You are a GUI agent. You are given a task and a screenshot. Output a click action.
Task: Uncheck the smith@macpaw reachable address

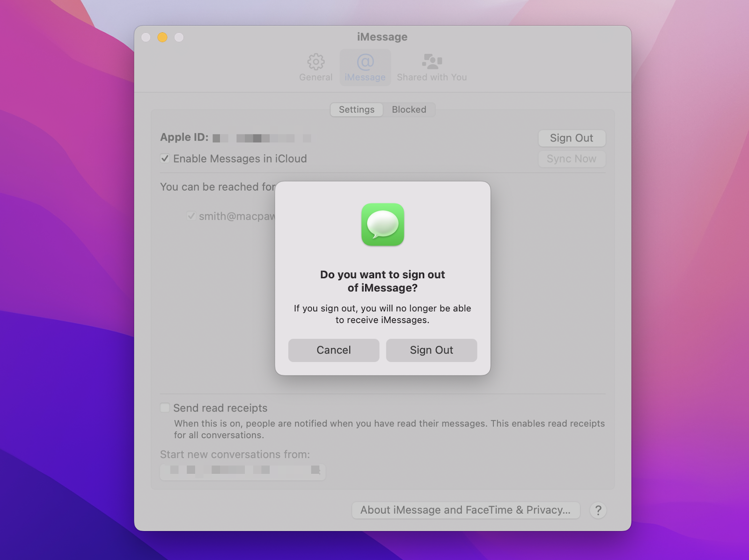pyautogui.click(x=191, y=216)
